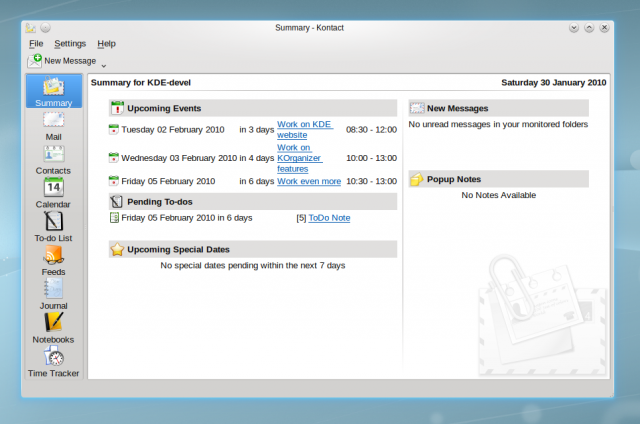The height and width of the screenshot is (424, 640).
Task: Open the Feeds reader icon
Action: tap(53, 260)
